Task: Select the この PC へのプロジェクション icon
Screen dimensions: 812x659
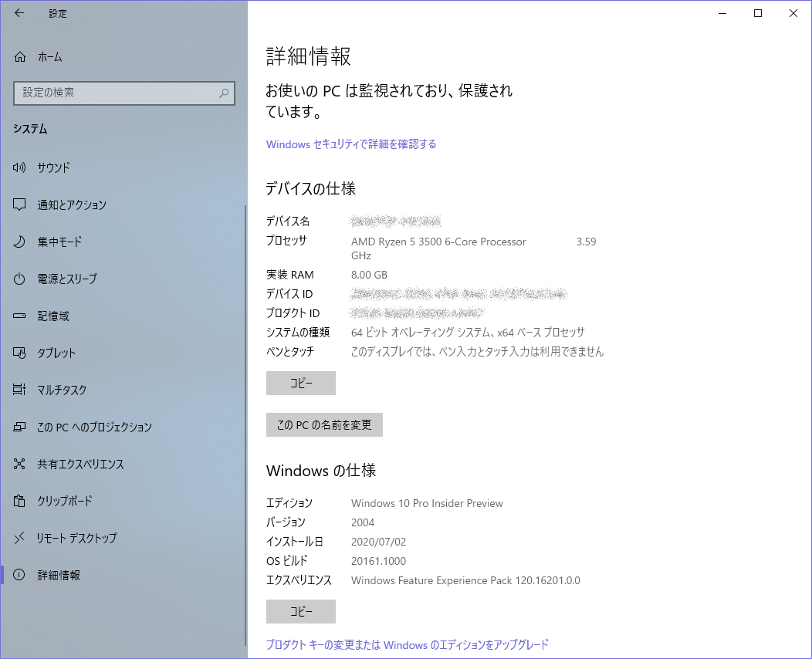Action: pyautogui.click(x=19, y=427)
